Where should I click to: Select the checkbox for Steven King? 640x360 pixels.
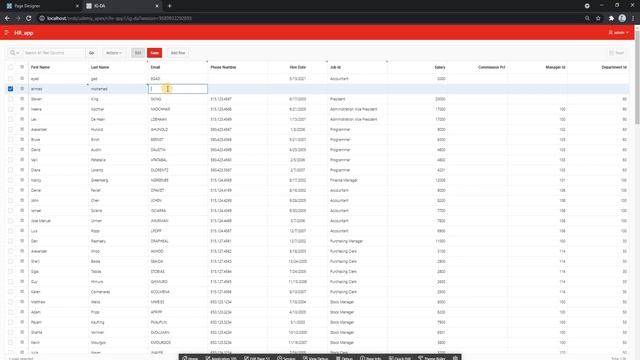click(10, 99)
